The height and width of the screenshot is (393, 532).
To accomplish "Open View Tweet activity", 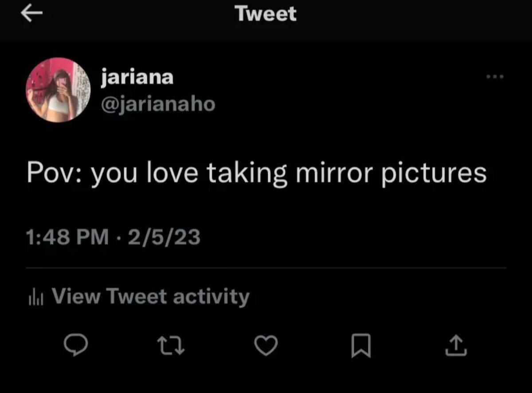I will coord(151,296).
